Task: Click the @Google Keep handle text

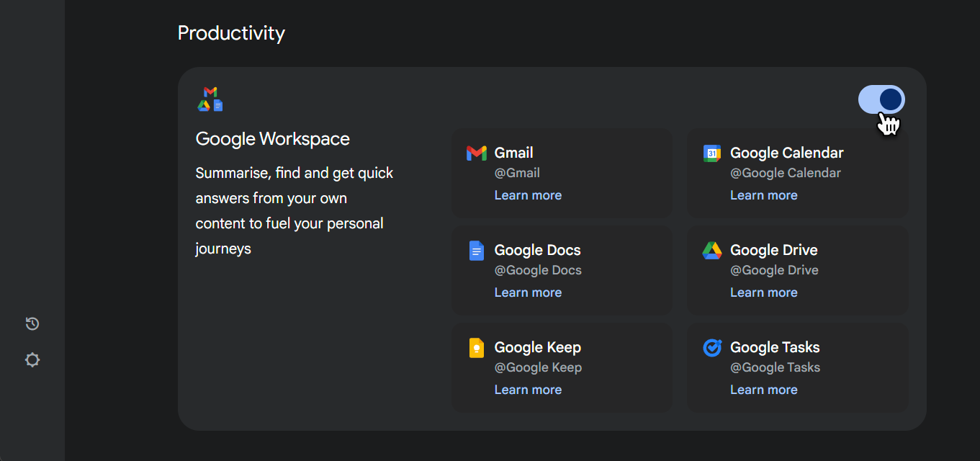Action: 538,367
